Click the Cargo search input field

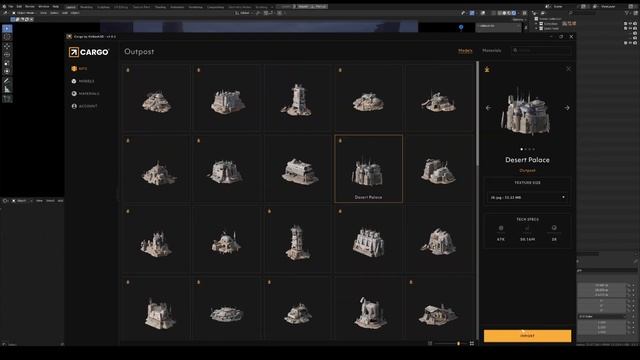tap(542, 51)
